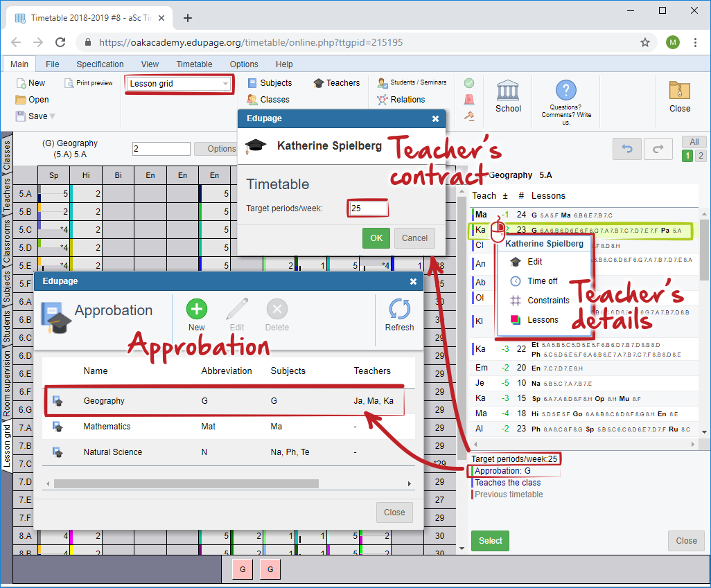Open the Specification ribbon tab

tap(100, 64)
